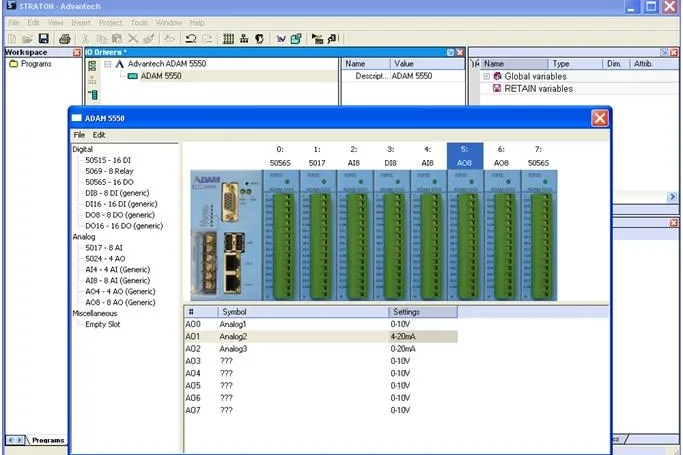Click the bottom icon in IO Drivers sidebar
The width and height of the screenshot is (683, 455).
tap(92, 94)
